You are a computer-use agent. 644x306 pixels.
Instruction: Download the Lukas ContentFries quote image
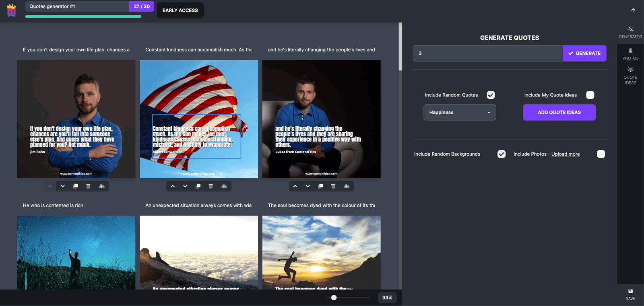click(x=347, y=186)
